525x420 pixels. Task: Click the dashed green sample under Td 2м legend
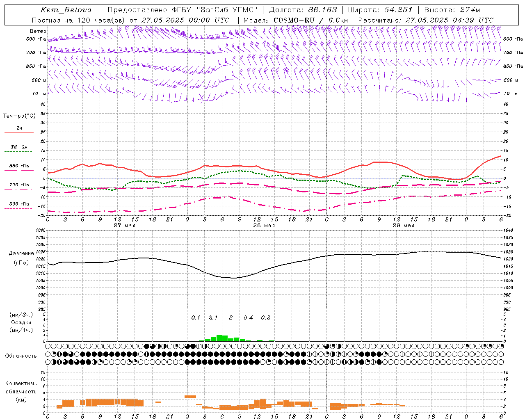click(19, 152)
